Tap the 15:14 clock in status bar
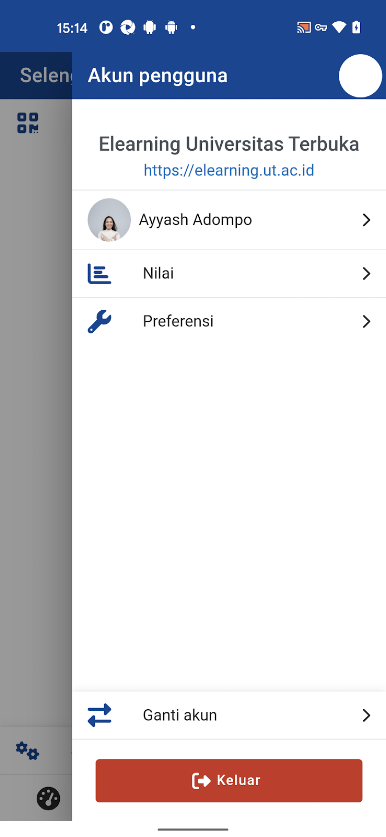The height and width of the screenshot is (837, 386). click(x=72, y=28)
